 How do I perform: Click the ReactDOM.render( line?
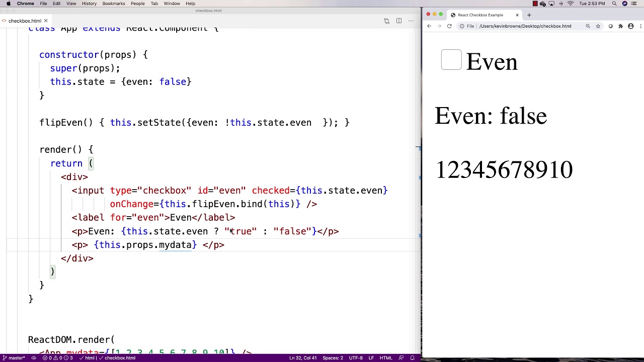(71, 340)
